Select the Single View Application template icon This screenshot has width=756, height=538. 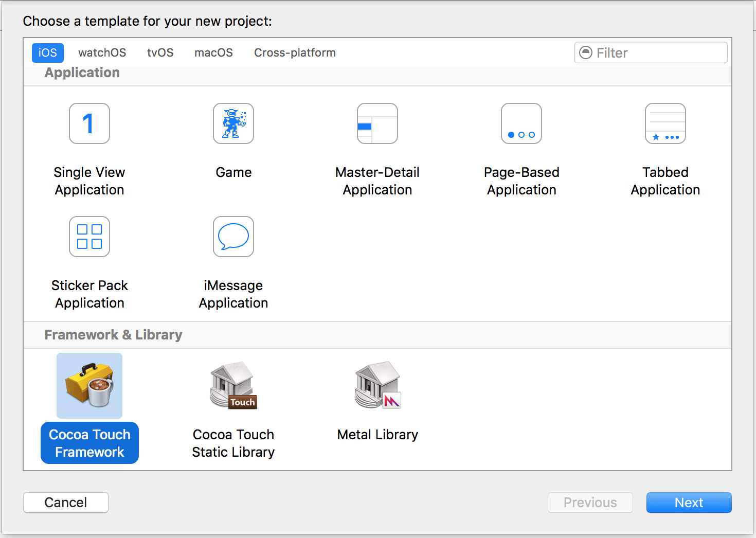tap(89, 123)
